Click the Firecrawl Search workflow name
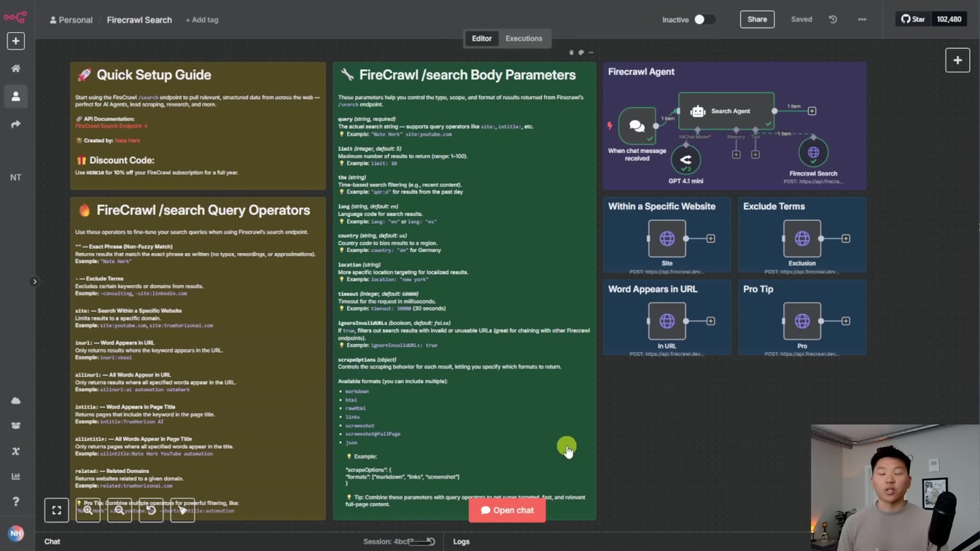Screen dimensions: 980x551 point(139,20)
